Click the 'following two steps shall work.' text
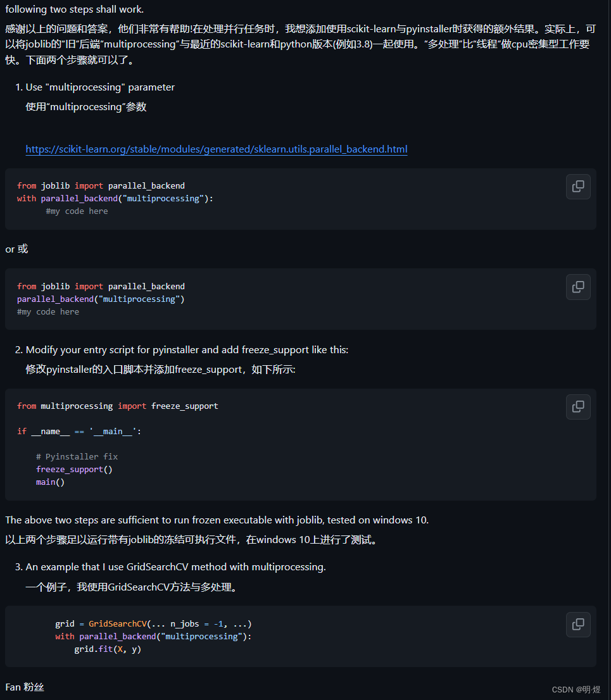 click(75, 9)
